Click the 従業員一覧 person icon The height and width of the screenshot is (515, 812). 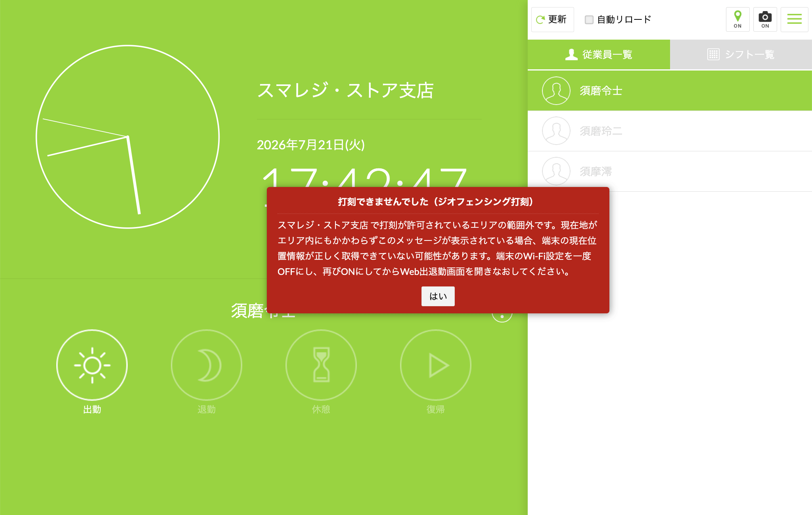pos(571,54)
